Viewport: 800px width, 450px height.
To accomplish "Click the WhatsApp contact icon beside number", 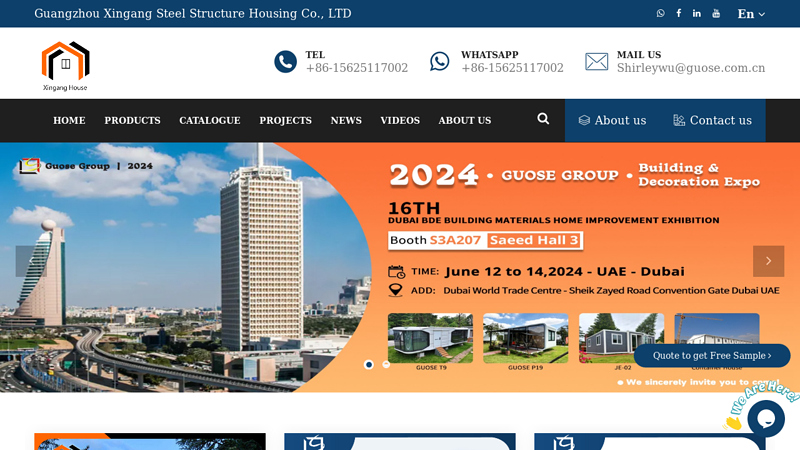I will [x=439, y=61].
